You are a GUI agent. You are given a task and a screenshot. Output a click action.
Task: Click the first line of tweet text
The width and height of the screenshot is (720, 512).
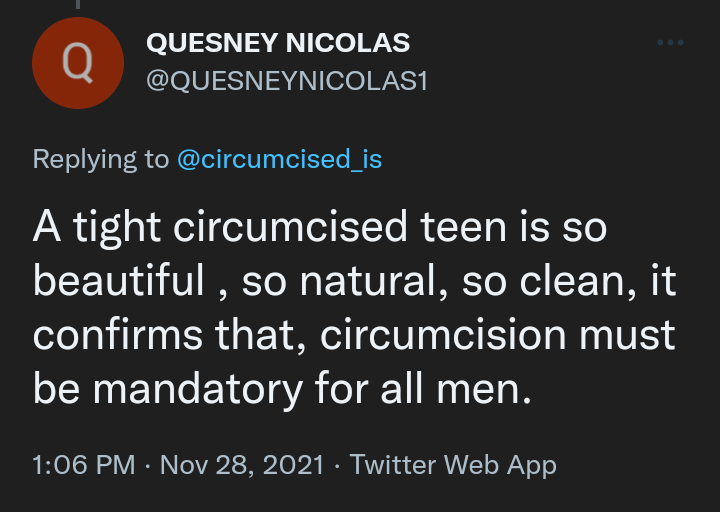click(x=320, y=228)
